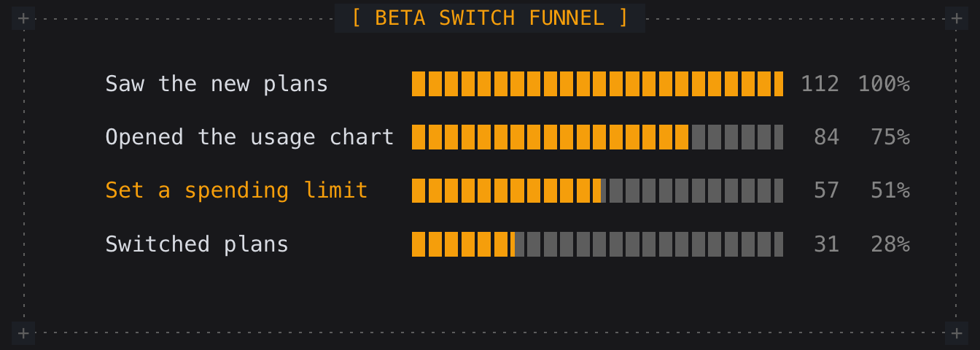This screenshot has height=350, width=980.
Task: Click the count value 31
Action: pos(826,244)
